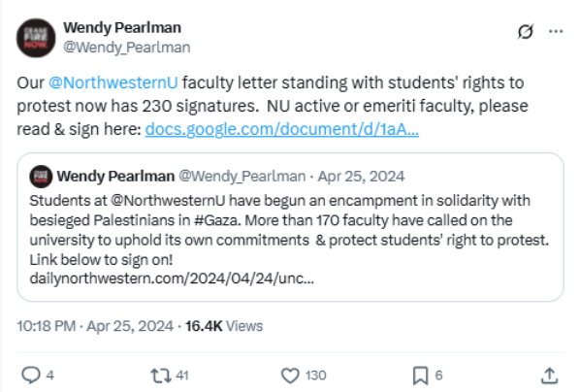
Task: Click the Wendy Pearlman author name at top
Action: [122, 28]
